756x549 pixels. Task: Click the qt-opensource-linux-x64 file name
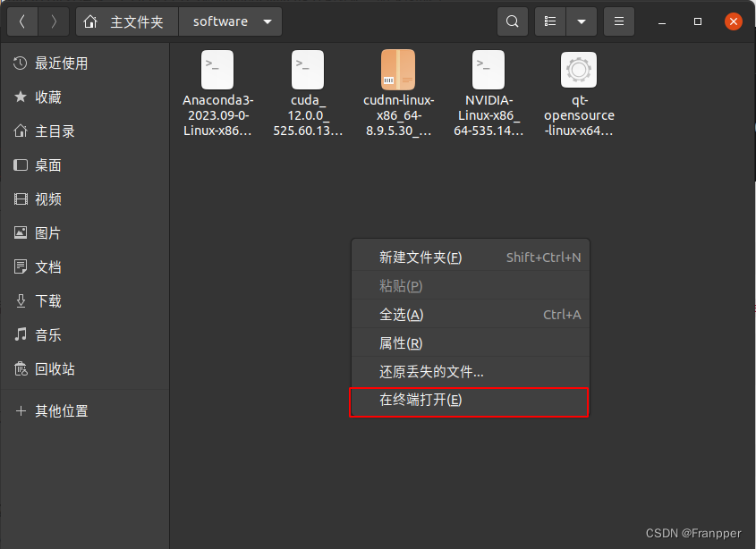pyautogui.click(x=579, y=115)
